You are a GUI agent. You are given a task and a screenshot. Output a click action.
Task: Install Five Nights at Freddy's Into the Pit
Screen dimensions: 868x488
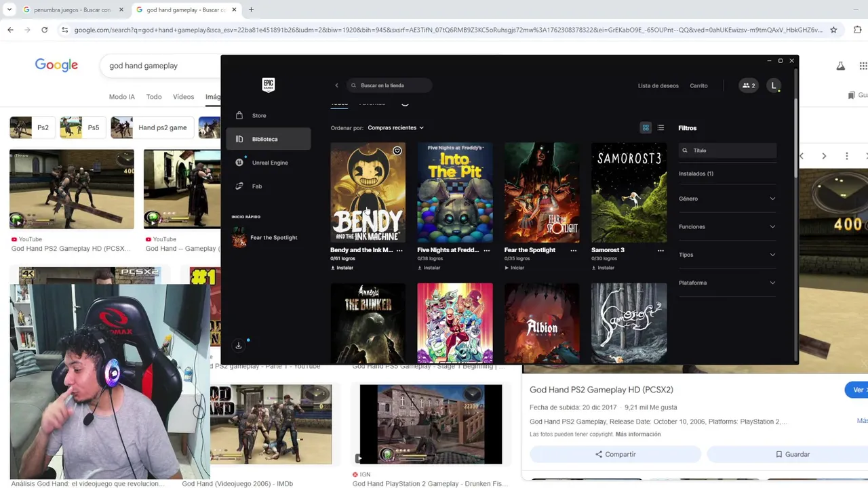[x=429, y=268]
